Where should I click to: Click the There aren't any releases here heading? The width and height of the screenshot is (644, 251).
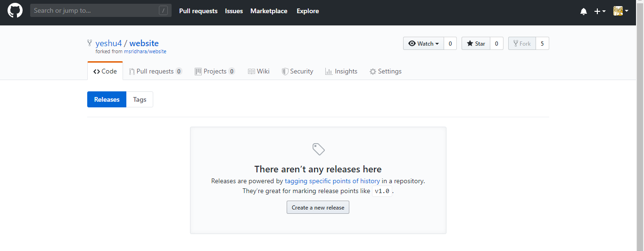[x=318, y=169]
